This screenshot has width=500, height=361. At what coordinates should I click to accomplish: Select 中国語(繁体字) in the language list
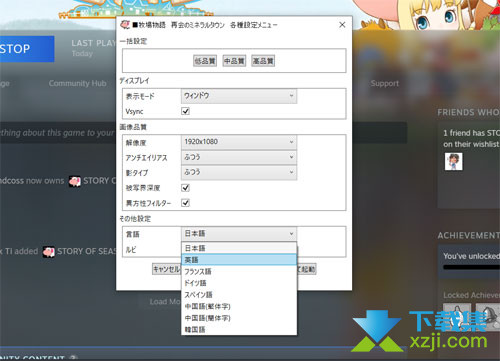[239, 306]
